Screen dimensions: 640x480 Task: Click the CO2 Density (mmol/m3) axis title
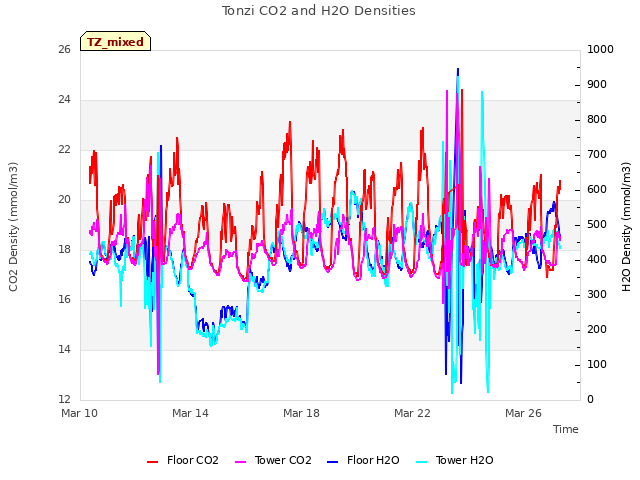[x=13, y=227]
